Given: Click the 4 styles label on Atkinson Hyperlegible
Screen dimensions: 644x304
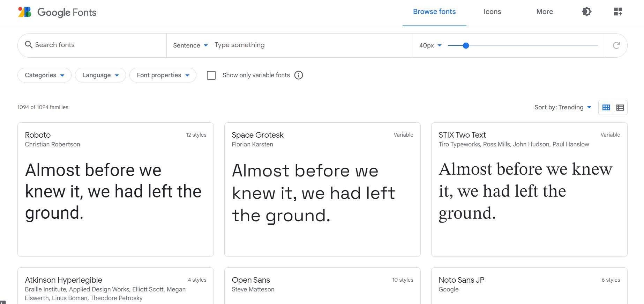Looking at the screenshot, I should pos(197,280).
